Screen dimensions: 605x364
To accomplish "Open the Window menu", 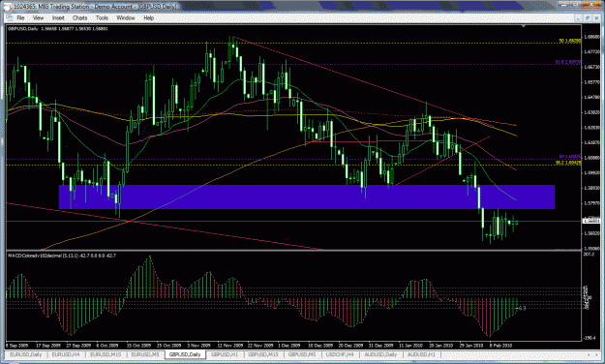I will pos(126,17).
